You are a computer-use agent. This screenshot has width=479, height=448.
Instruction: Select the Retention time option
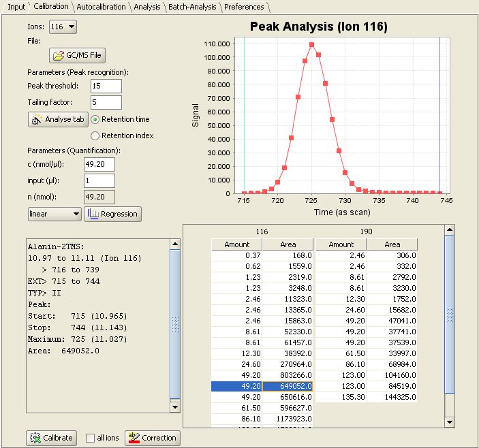pyautogui.click(x=95, y=120)
